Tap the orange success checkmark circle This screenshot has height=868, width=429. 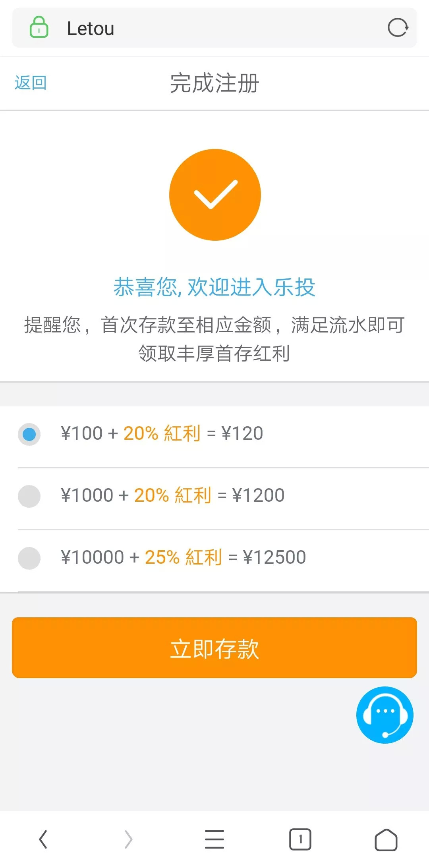(x=215, y=195)
